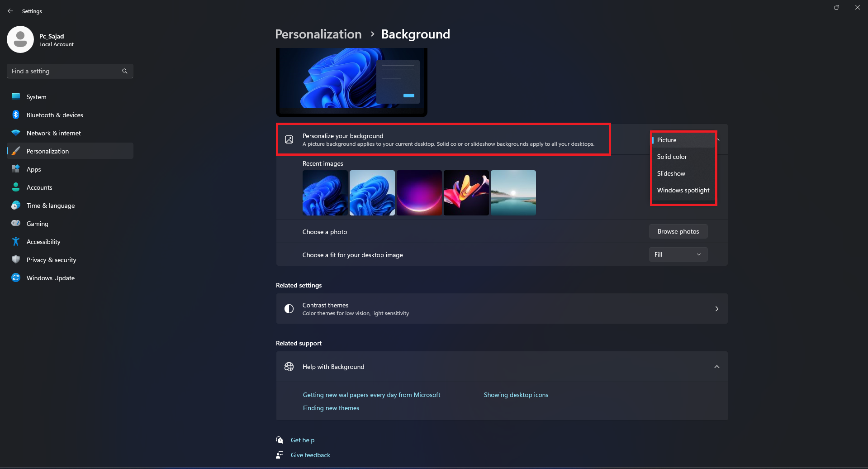The width and height of the screenshot is (868, 469).
Task: Click the picture icon beside Personalize your background
Action: [289, 139]
